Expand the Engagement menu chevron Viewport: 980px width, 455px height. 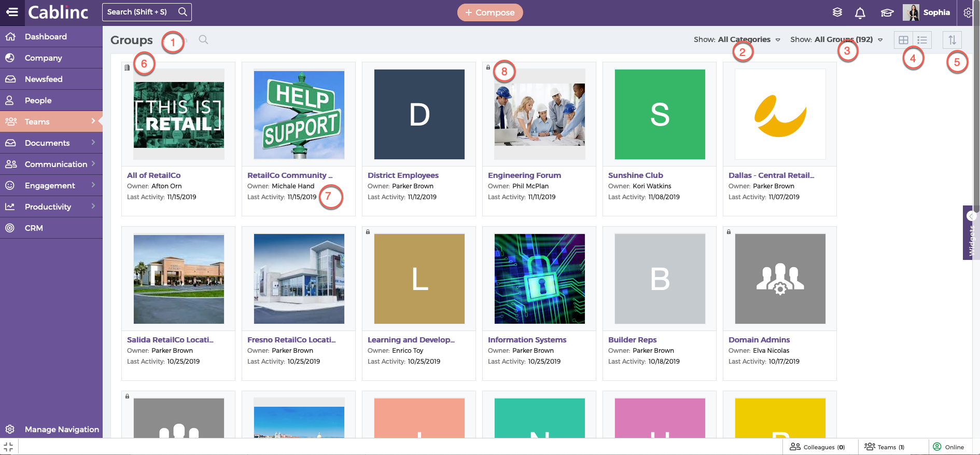93,185
